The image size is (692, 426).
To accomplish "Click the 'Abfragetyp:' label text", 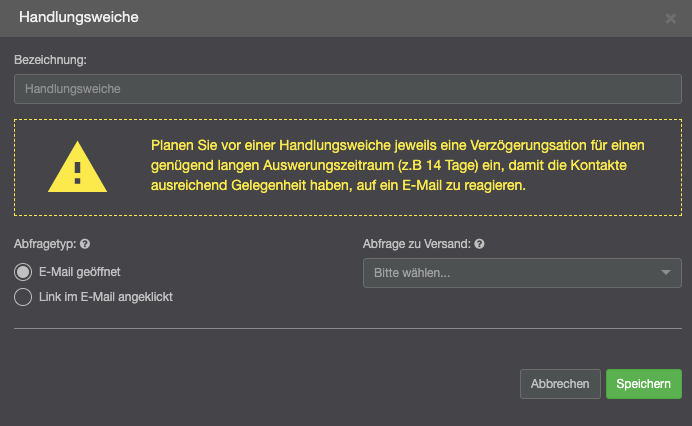I will tap(45, 243).
